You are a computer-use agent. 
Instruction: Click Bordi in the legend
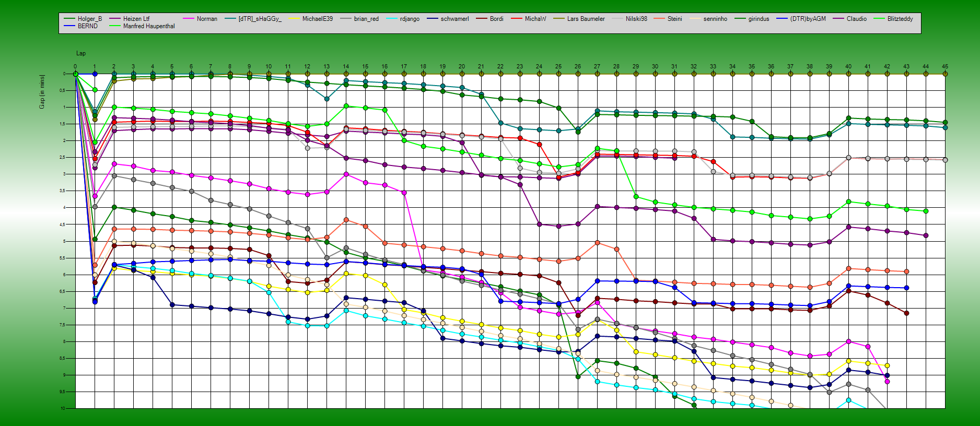(x=496, y=19)
